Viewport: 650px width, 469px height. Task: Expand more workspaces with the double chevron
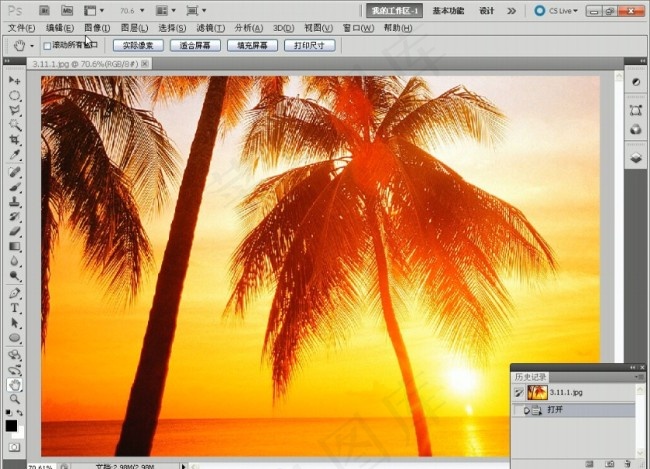(x=512, y=11)
